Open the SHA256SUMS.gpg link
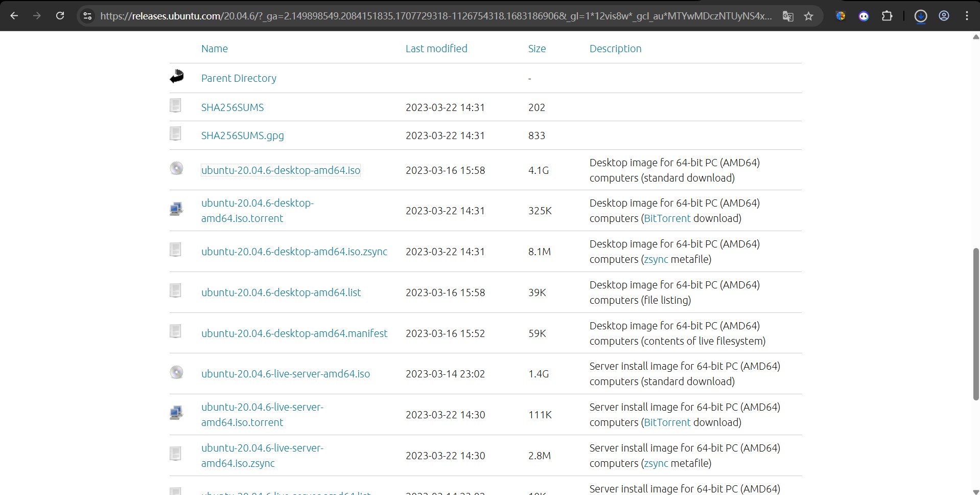Screen dimensions: 980x495 coord(243,136)
